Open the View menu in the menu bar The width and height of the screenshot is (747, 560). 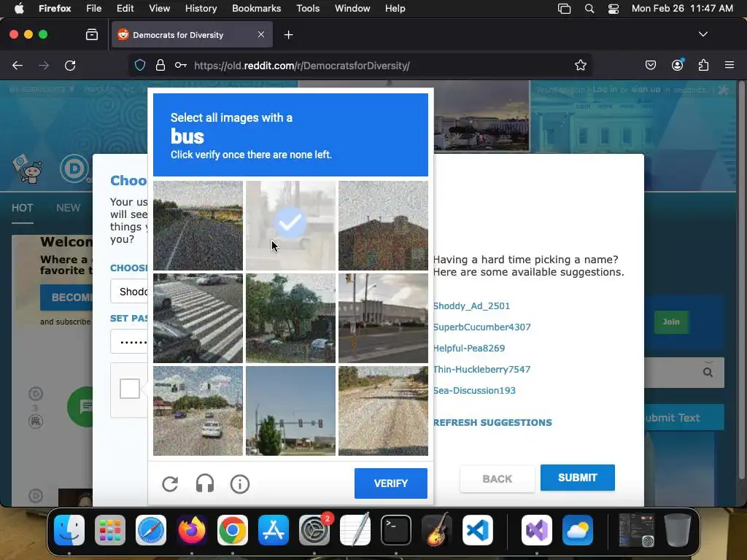coord(159,9)
